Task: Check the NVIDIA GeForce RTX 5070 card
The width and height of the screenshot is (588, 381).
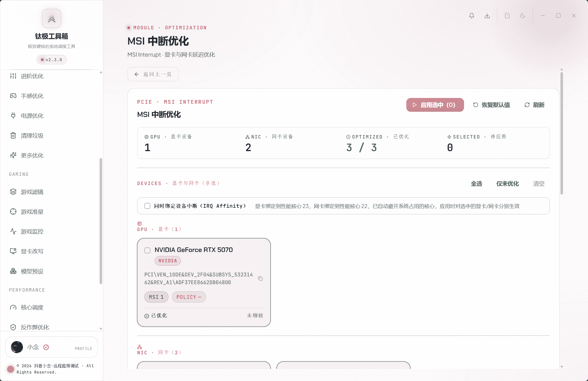Action: point(147,250)
